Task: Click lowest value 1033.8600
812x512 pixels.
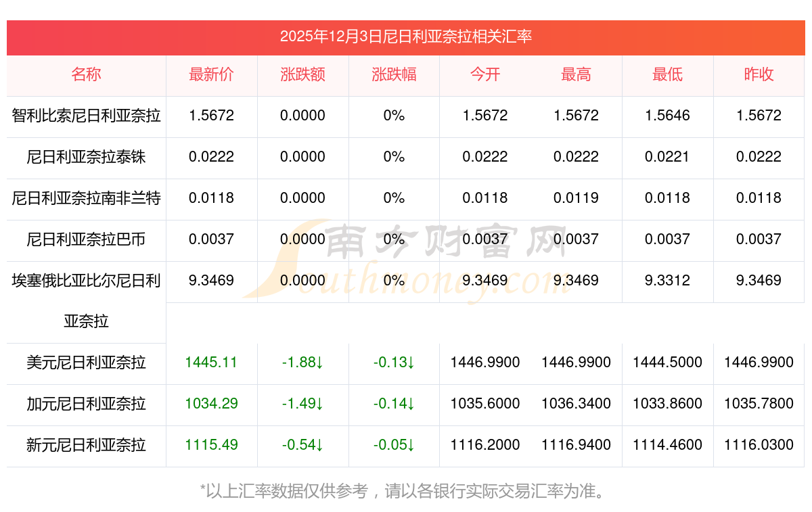Action: [667, 404]
